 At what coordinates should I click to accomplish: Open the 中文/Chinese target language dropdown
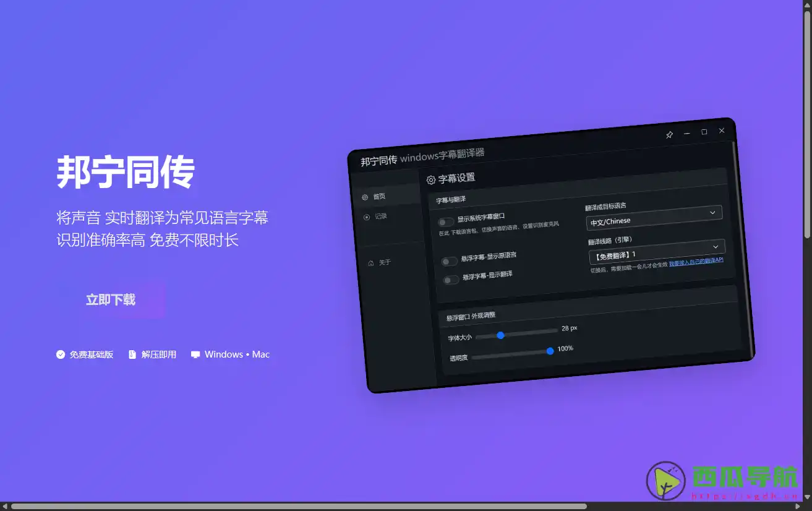654,220
